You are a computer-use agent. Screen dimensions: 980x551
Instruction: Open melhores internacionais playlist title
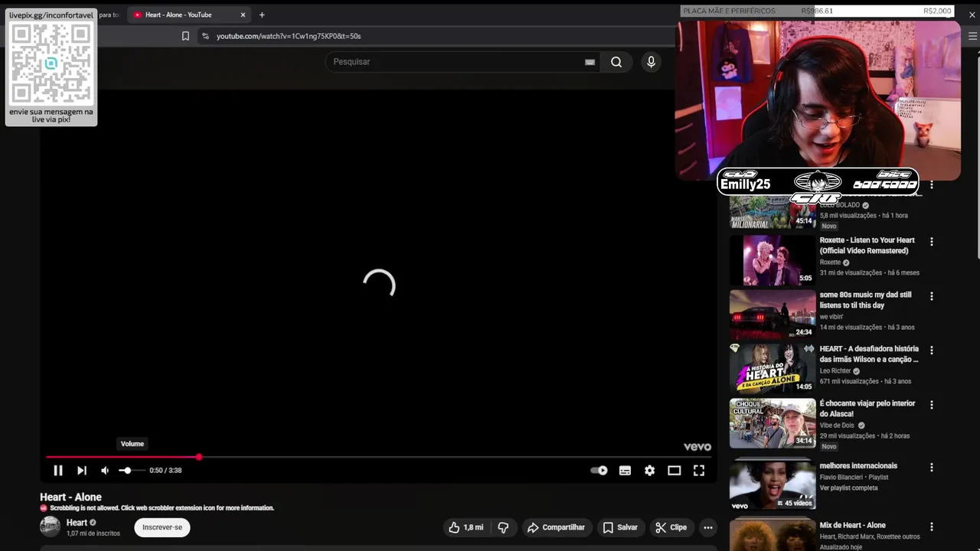pos(858,466)
